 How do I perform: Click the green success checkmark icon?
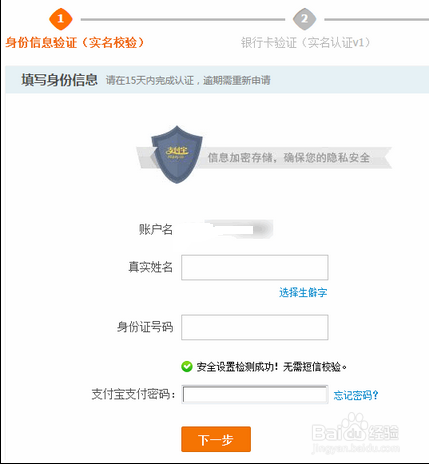[x=187, y=367]
